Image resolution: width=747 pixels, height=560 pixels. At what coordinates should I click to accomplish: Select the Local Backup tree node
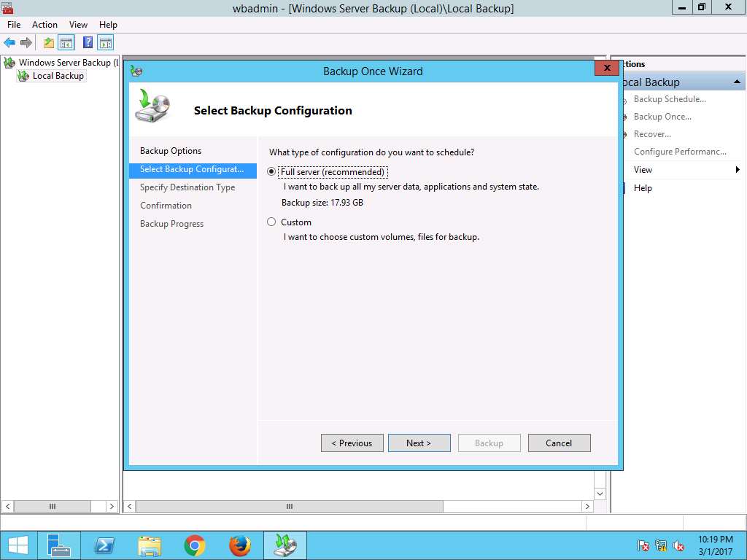[52, 76]
